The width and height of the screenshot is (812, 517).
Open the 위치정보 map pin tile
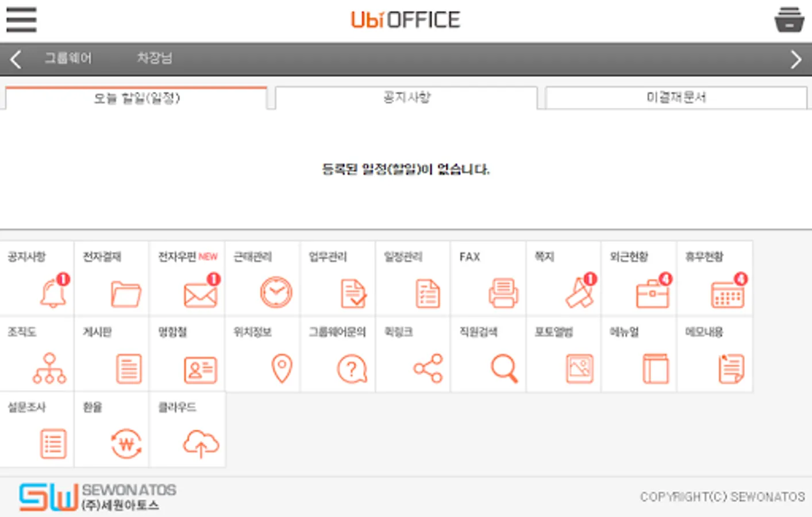coord(262,354)
